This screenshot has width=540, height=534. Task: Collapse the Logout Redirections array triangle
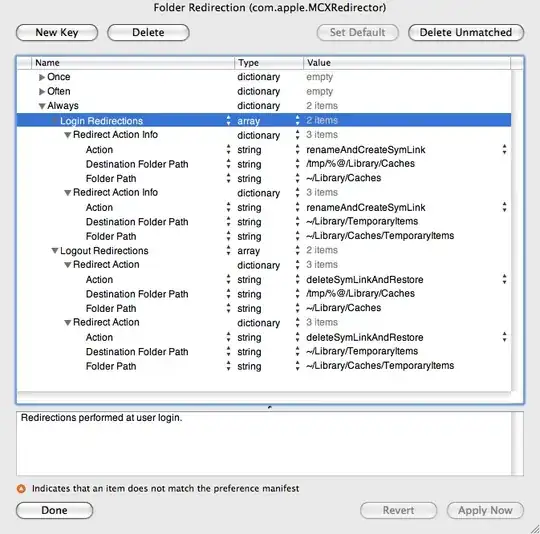[54, 251]
